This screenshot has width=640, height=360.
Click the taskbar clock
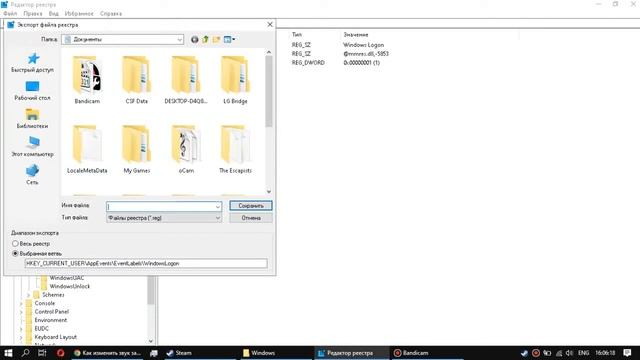coord(605,353)
